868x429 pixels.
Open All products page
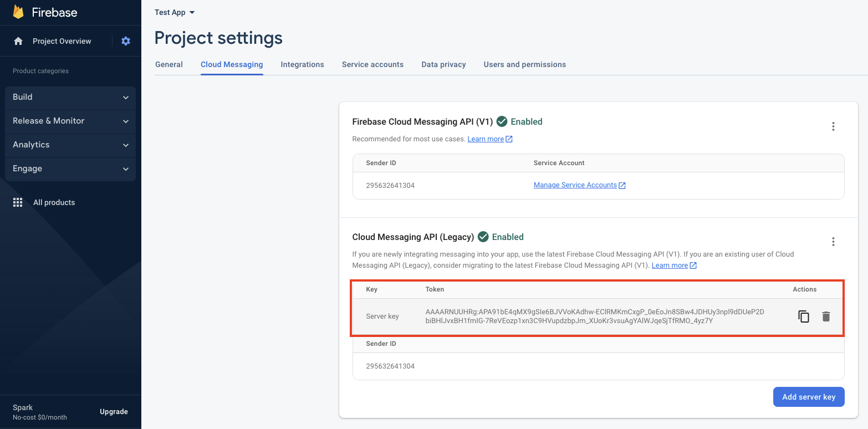click(x=54, y=202)
